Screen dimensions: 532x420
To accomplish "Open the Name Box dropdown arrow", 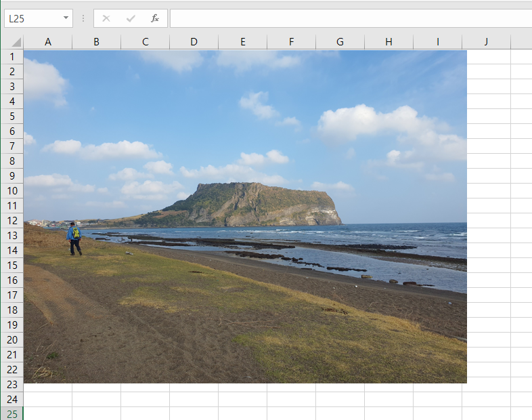I will (x=66, y=18).
